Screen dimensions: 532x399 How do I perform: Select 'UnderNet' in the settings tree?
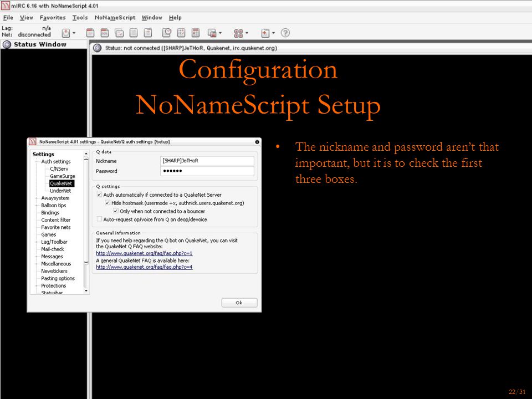pos(60,191)
